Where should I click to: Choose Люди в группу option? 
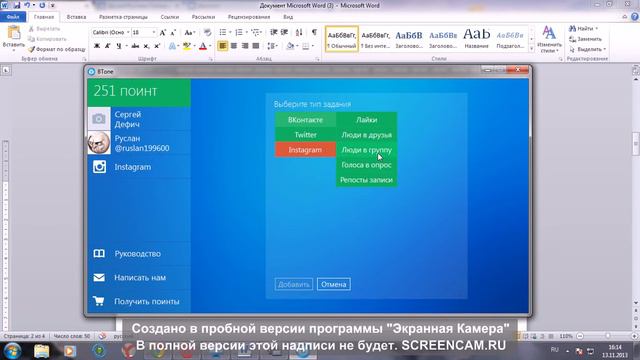[x=367, y=150]
